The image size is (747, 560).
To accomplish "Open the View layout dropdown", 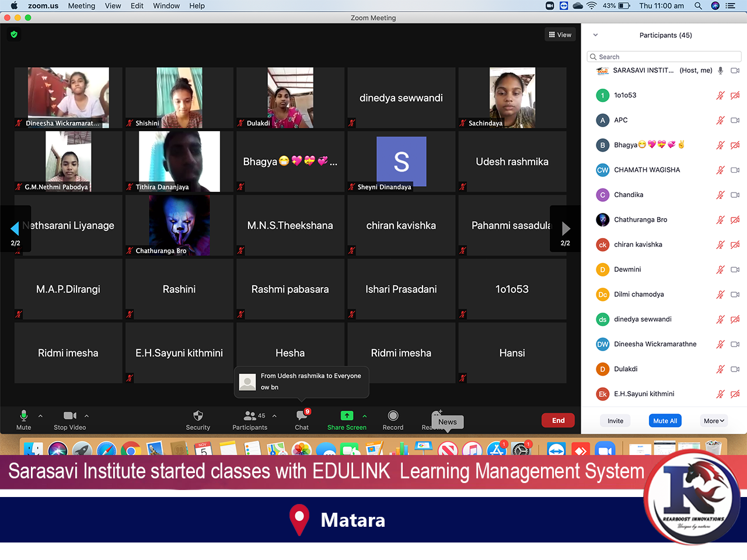I will coord(560,35).
